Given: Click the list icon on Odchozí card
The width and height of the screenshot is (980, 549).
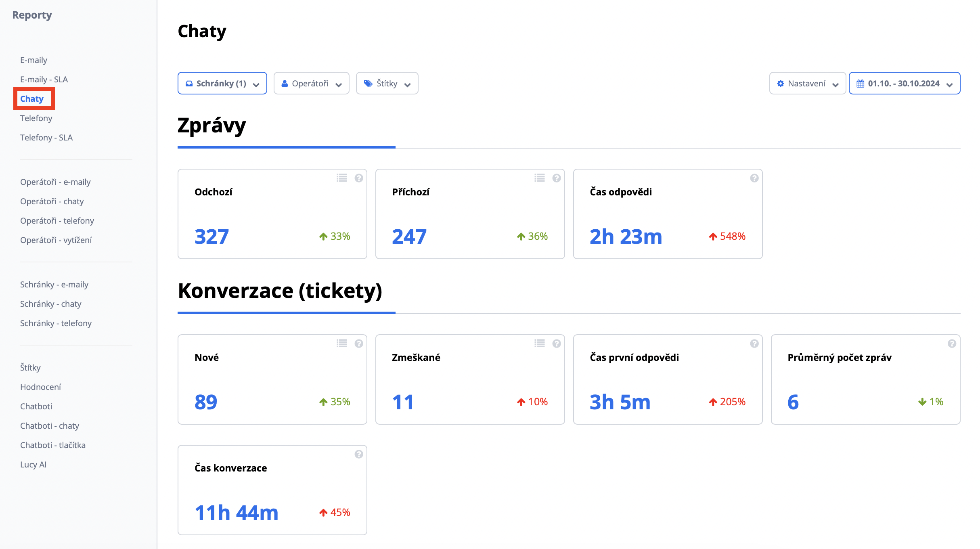Looking at the screenshot, I should (x=342, y=178).
